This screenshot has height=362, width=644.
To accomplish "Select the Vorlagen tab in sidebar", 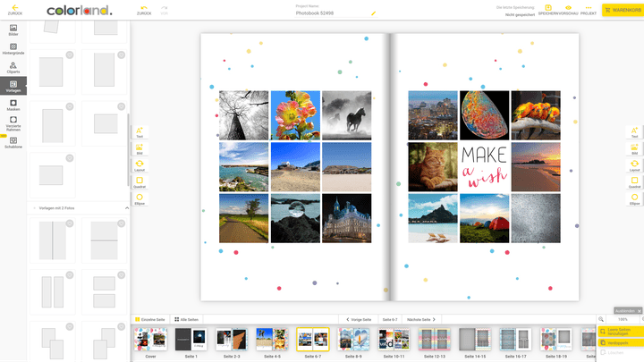I will 13,87.
